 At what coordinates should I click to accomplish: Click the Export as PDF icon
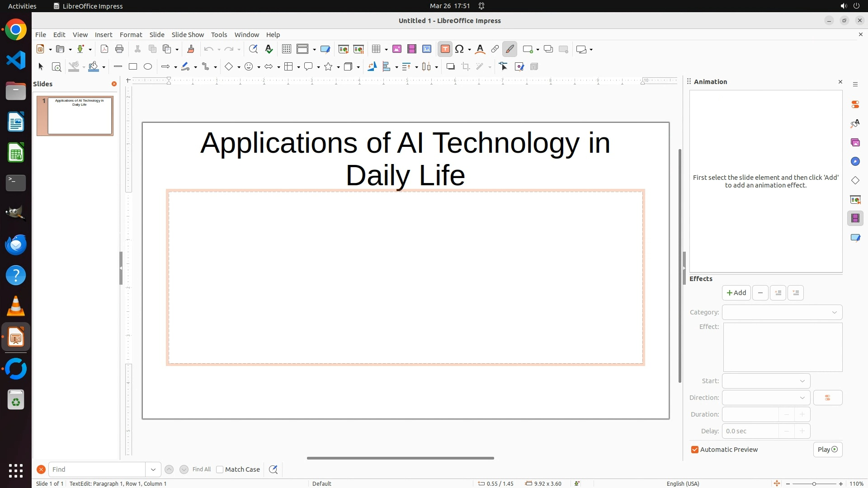pyautogui.click(x=104, y=49)
